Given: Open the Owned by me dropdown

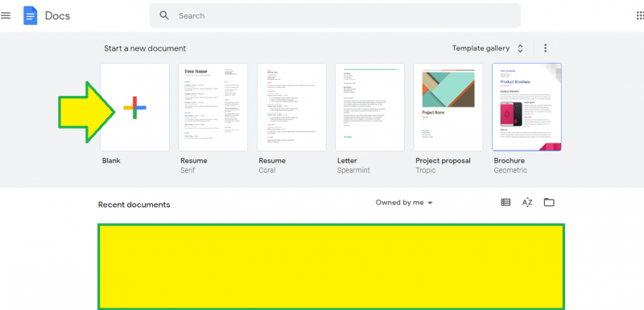Looking at the screenshot, I should (404, 202).
